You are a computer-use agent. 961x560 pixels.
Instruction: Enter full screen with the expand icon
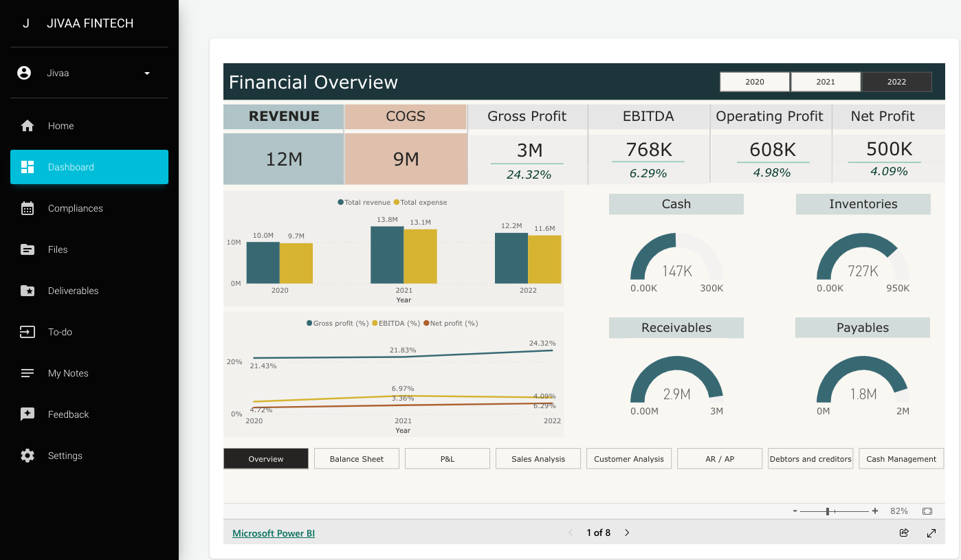[931, 533]
